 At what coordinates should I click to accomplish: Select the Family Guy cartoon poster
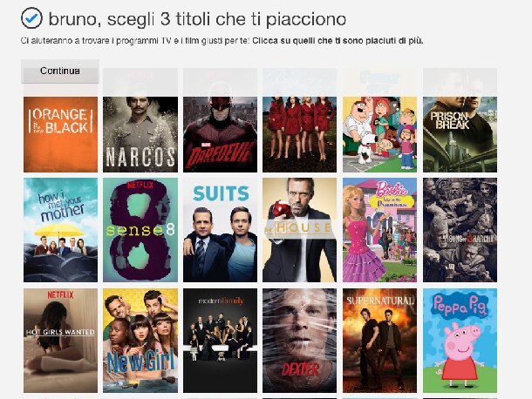379,134
